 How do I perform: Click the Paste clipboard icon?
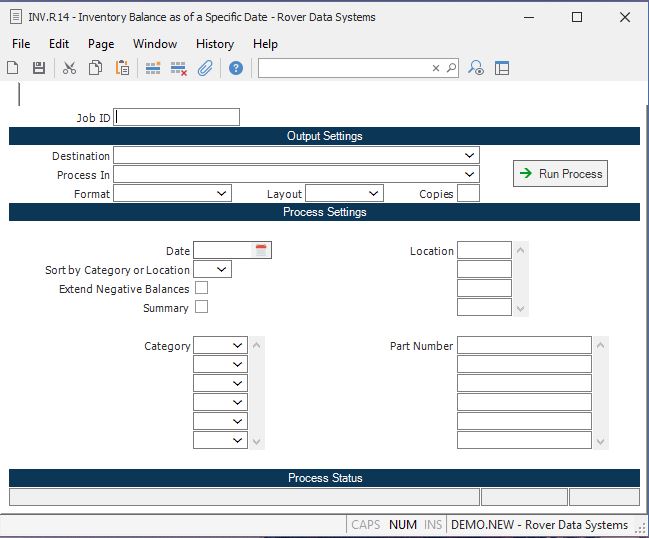point(122,68)
